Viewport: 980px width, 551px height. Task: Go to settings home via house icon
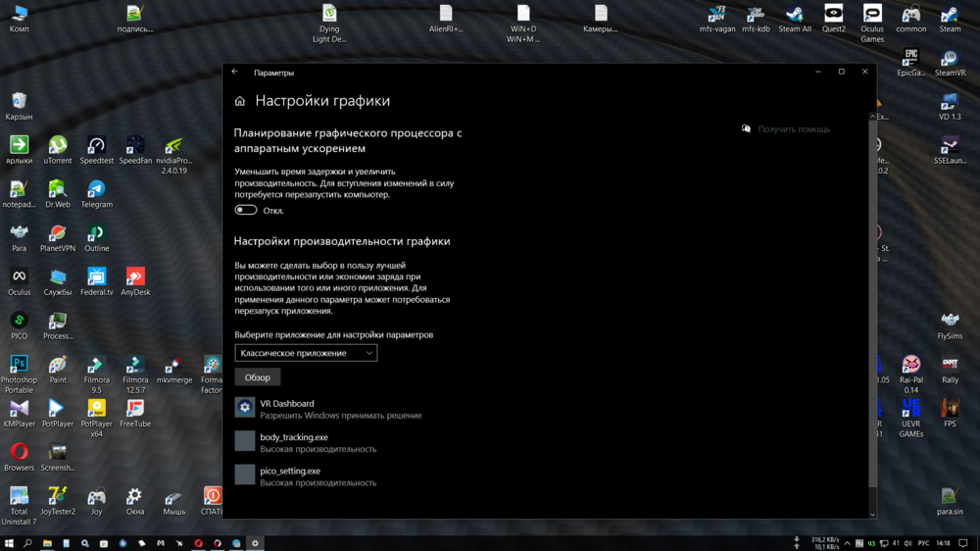(x=240, y=101)
